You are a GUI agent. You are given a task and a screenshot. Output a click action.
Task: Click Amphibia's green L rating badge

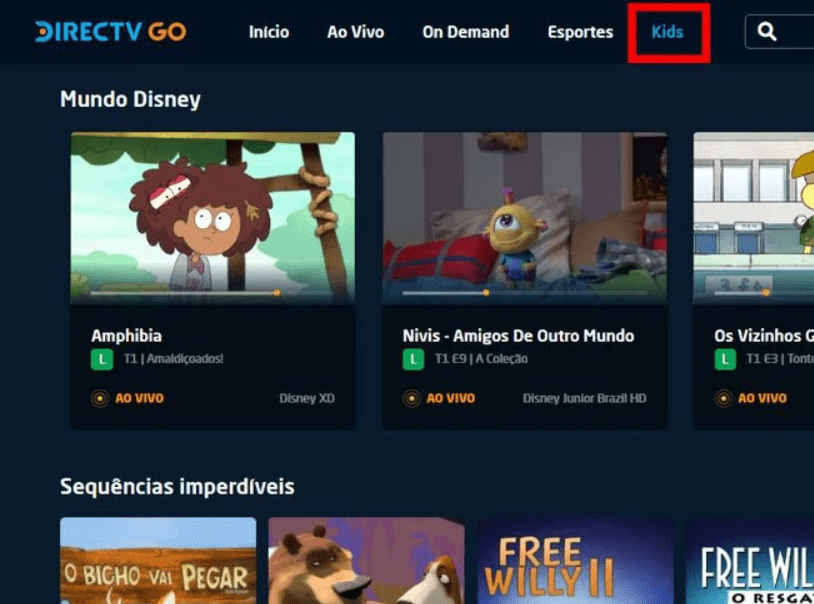[102, 359]
